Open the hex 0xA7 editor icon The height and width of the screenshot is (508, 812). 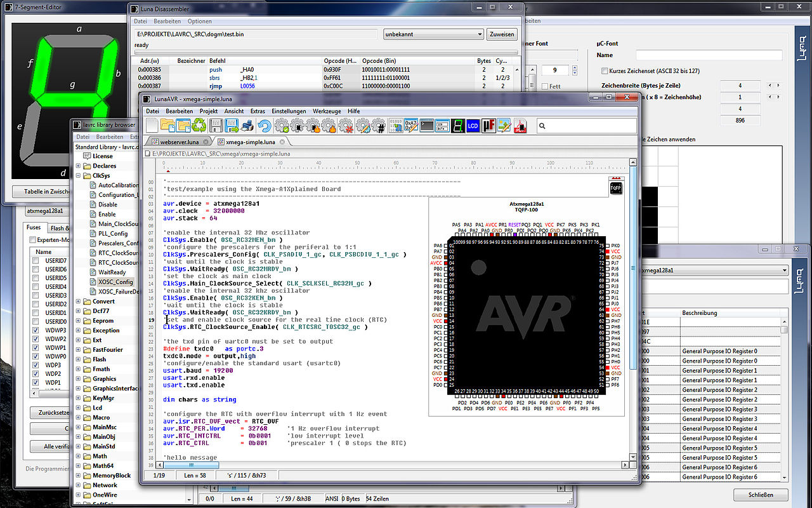coord(411,125)
